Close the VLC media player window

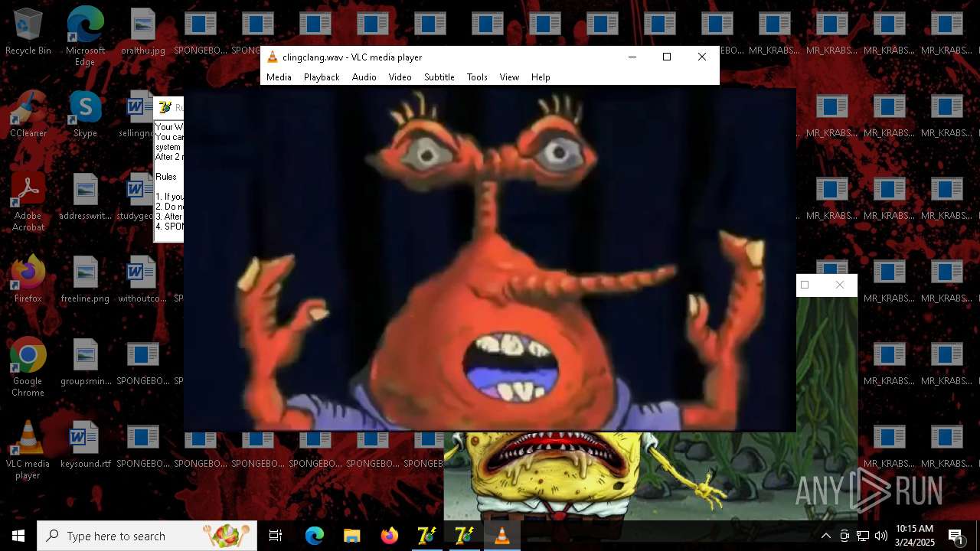tap(701, 57)
